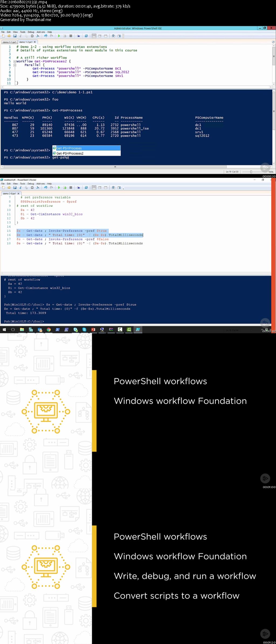Redo edit in Administrator ISE window
Screen dimensions: 276x644
tap(51, 36)
